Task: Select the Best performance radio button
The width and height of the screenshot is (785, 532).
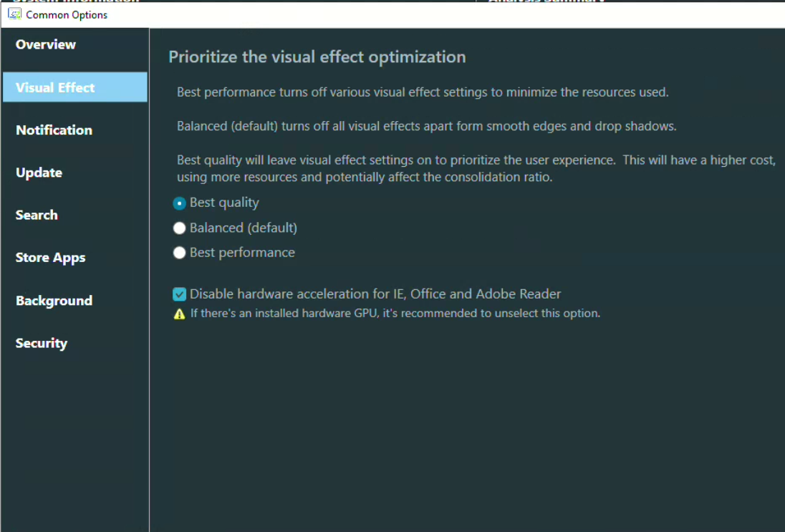Action: point(180,253)
